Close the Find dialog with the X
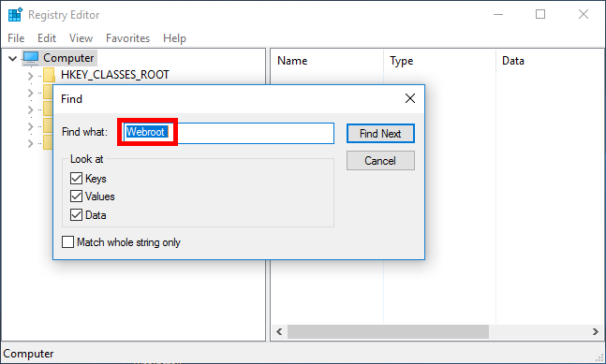The image size is (606, 364). click(410, 98)
